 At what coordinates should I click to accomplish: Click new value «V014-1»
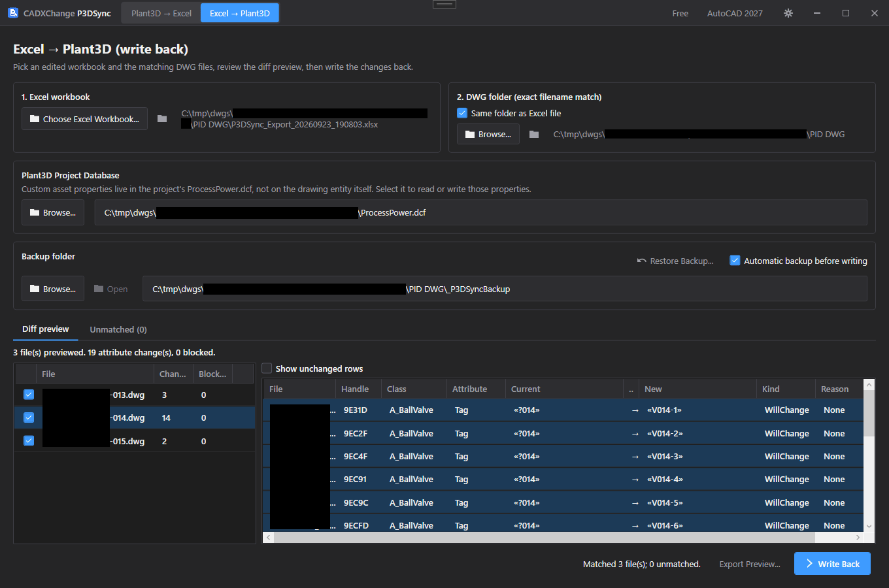click(665, 410)
